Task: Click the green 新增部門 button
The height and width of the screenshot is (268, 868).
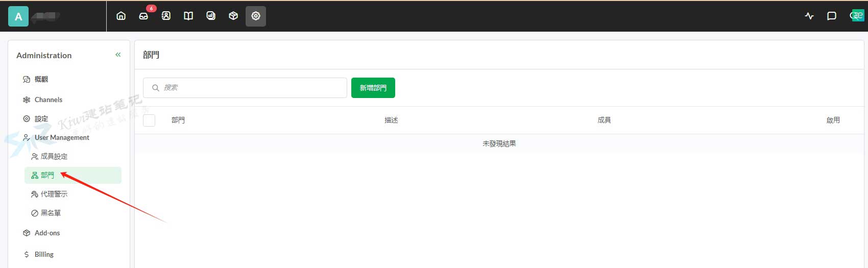Action: (x=373, y=88)
